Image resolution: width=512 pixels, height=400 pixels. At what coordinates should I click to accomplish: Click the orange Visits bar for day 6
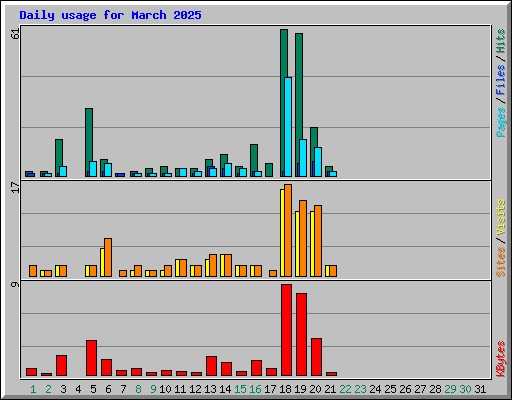(108, 257)
